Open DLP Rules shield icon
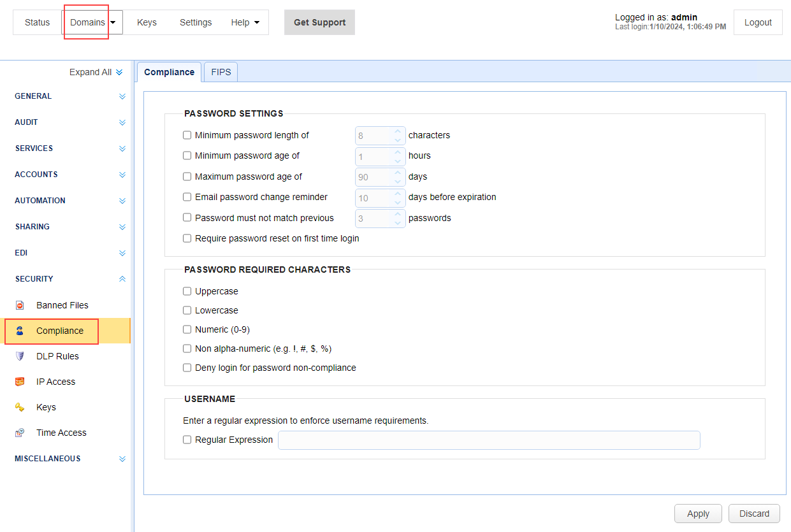This screenshot has width=791, height=532. pyautogui.click(x=20, y=356)
